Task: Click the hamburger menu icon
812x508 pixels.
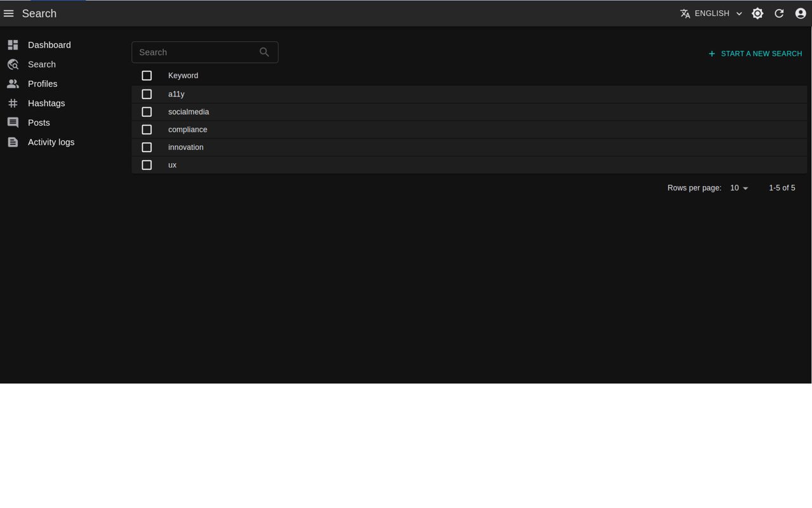Action: (9, 13)
